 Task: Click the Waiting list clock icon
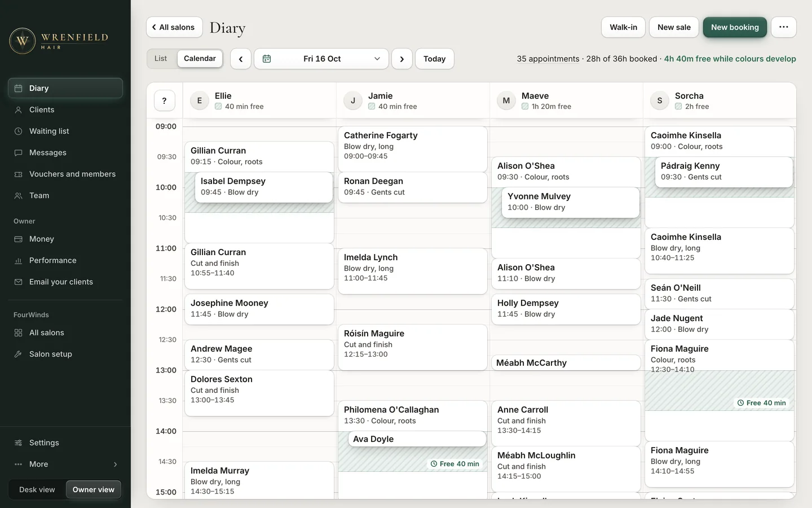tap(18, 131)
